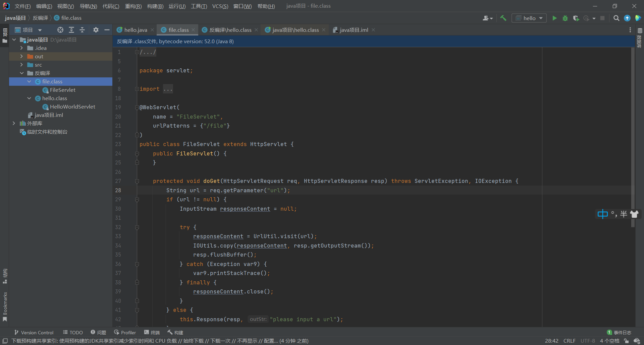The width and height of the screenshot is (644, 345).
Task: Open 终端 terminal tool window
Action: (x=152, y=332)
